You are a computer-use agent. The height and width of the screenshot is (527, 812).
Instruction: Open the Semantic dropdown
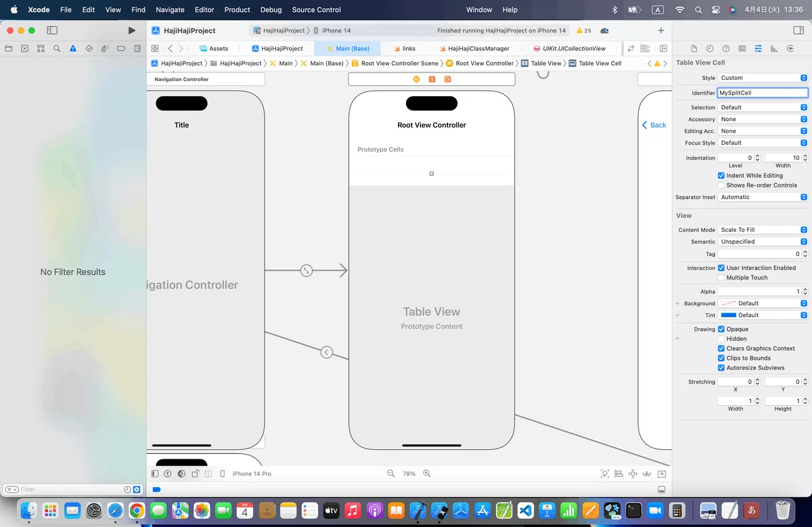(x=763, y=242)
